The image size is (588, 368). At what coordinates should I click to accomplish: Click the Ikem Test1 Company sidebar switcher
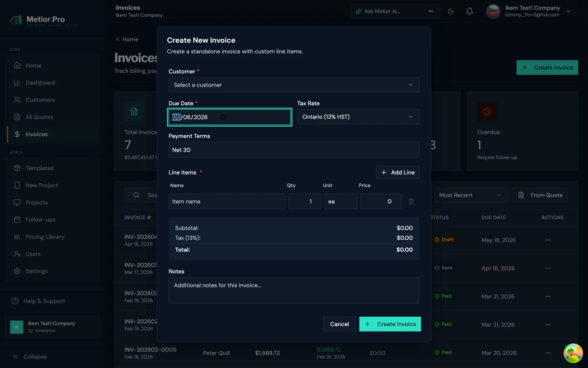pos(52,327)
